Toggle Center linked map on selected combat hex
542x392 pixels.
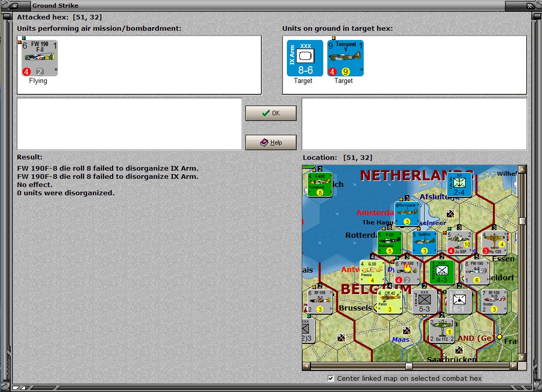pos(331,379)
